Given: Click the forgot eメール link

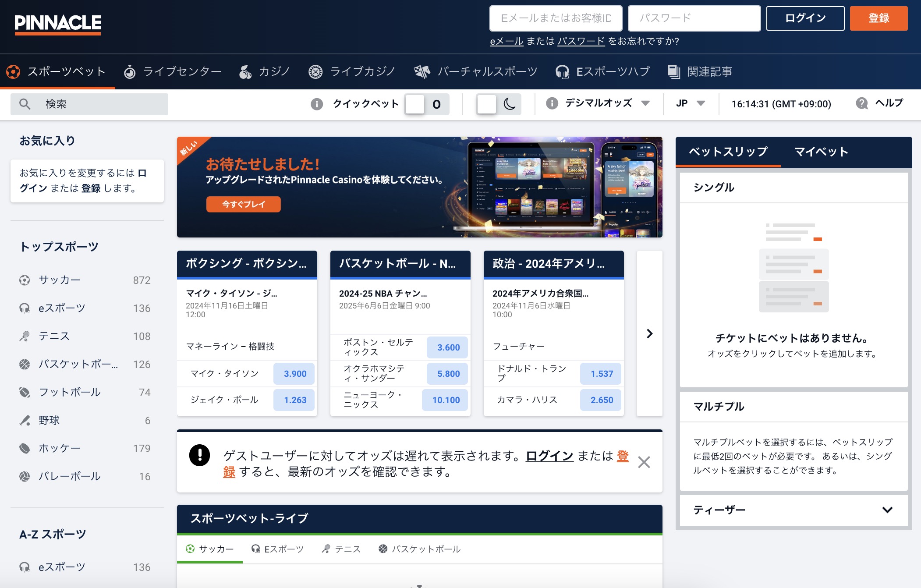Looking at the screenshot, I should (x=507, y=41).
